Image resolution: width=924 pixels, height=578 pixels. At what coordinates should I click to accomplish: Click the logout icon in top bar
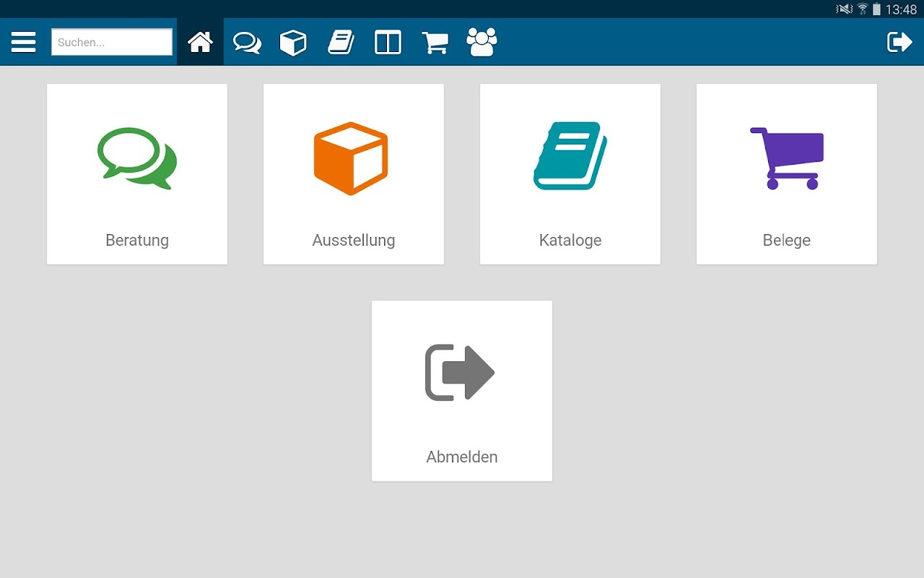pos(899,42)
